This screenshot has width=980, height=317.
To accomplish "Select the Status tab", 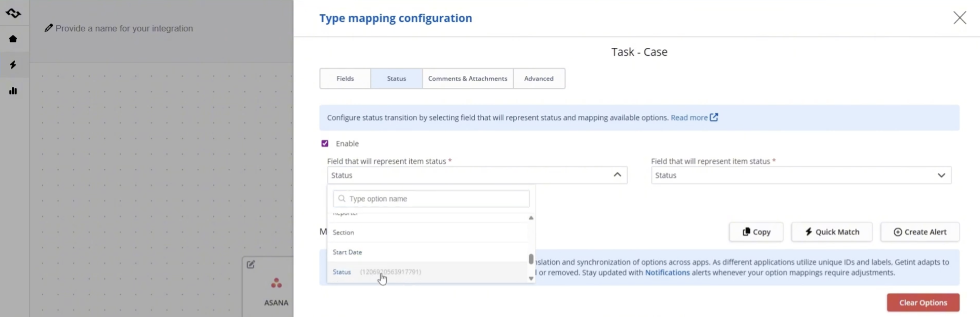I will click(396, 79).
